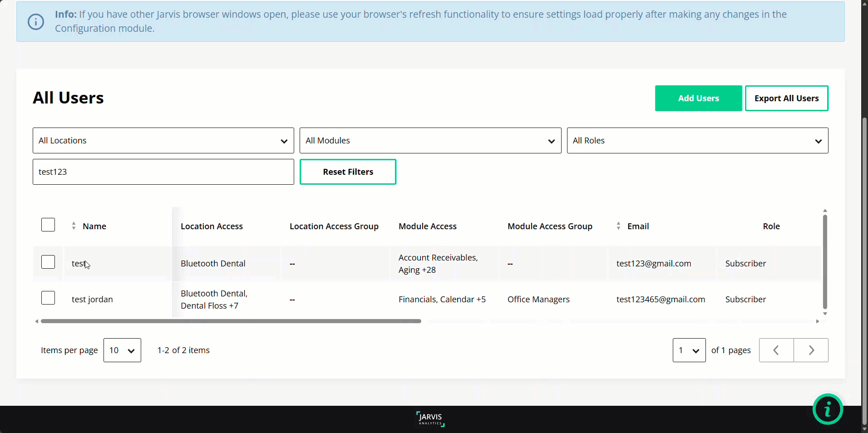Open the All Locations dropdown
The height and width of the screenshot is (433, 868).
(x=163, y=141)
